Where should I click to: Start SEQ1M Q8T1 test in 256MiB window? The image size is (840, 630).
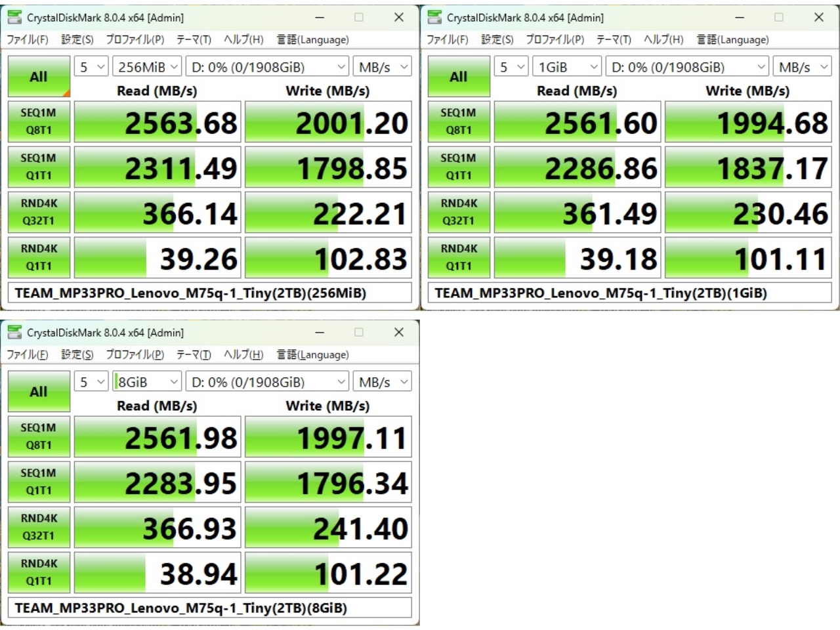click(x=39, y=121)
